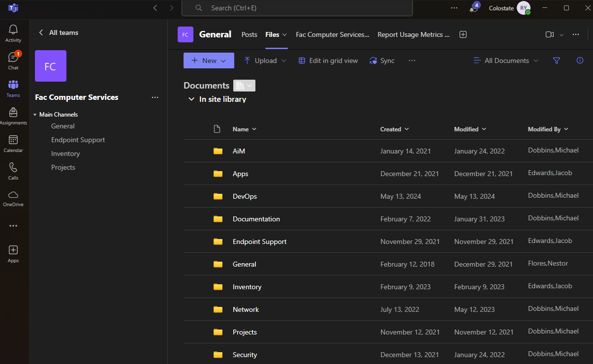Open the Files tab dropdown chevron

pos(284,34)
